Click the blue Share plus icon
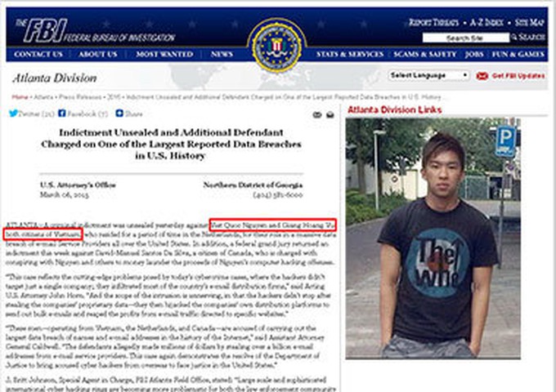Viewport: 556px width, 392px height. coord(119,113)
